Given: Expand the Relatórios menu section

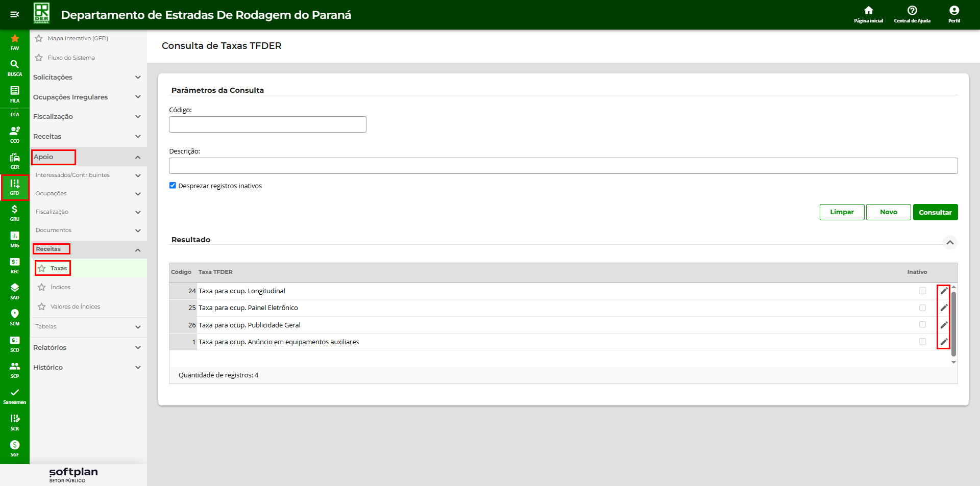Looking at the screenshot, I should [x=87, y=348].
